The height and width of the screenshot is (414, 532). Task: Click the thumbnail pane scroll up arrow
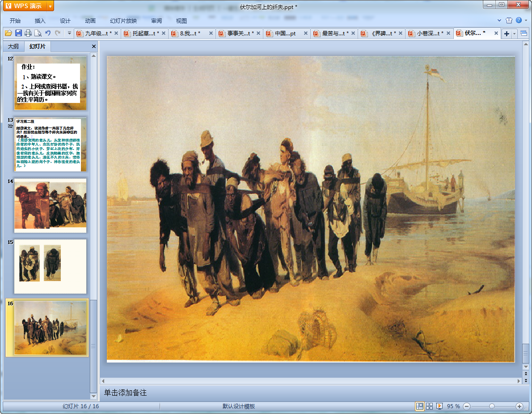pos(93,55)
